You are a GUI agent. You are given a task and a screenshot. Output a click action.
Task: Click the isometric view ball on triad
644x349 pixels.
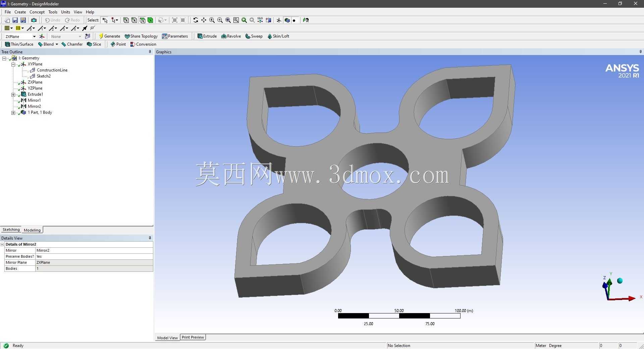(x=620, y=281)
